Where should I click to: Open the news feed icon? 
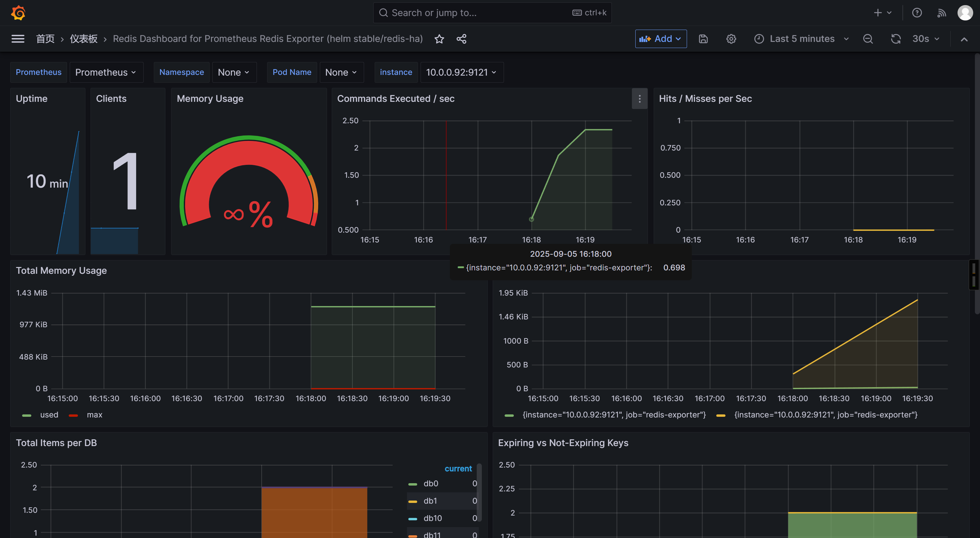tap(941, 13)
